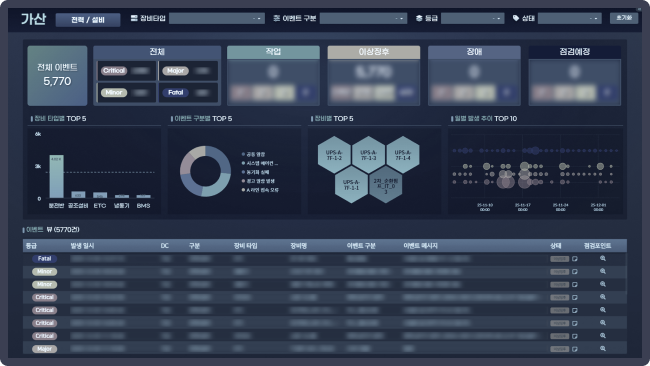Click the 전력 / 설비 button
This screenshot has height=366, width=650.
(x=88, y=19)
